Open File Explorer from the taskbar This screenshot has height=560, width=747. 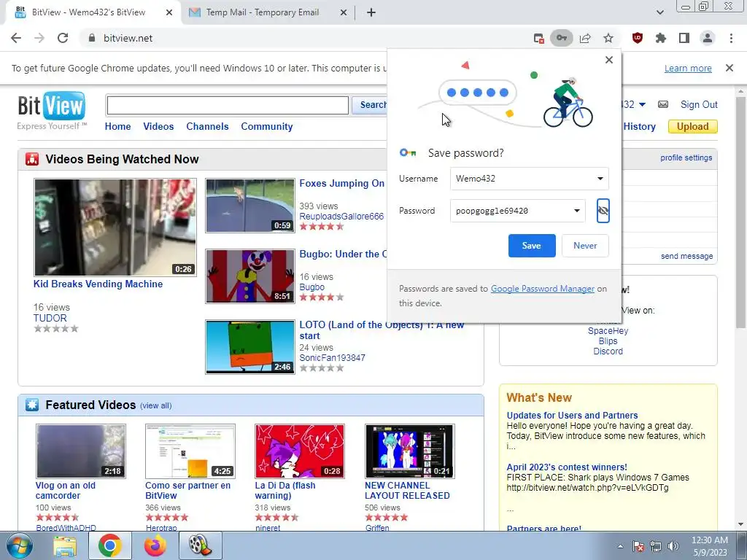point(65,545)
